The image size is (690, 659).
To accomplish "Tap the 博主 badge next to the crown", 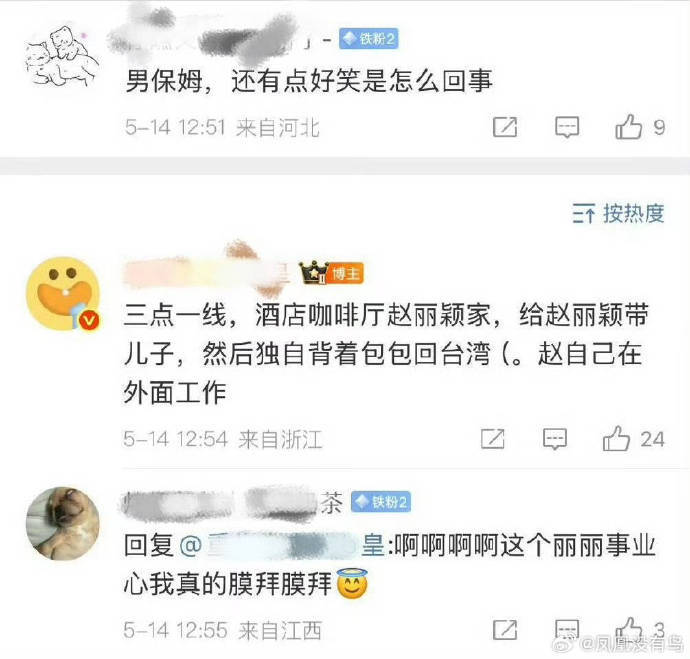I will click(x=346, y=274).
